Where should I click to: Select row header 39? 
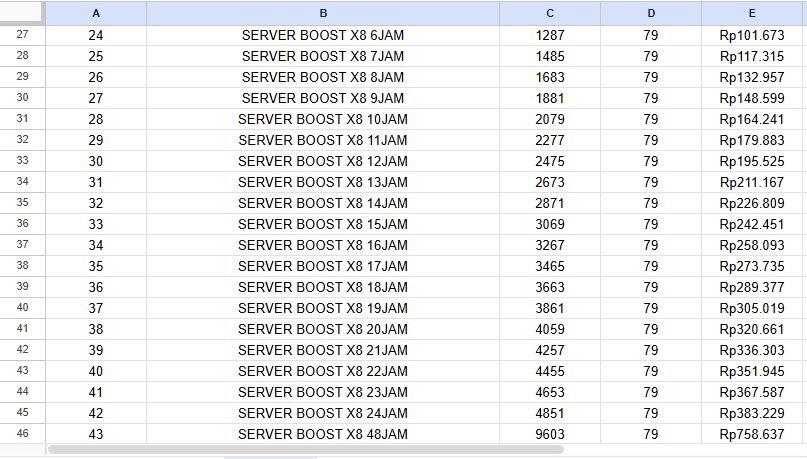(22, 287)
